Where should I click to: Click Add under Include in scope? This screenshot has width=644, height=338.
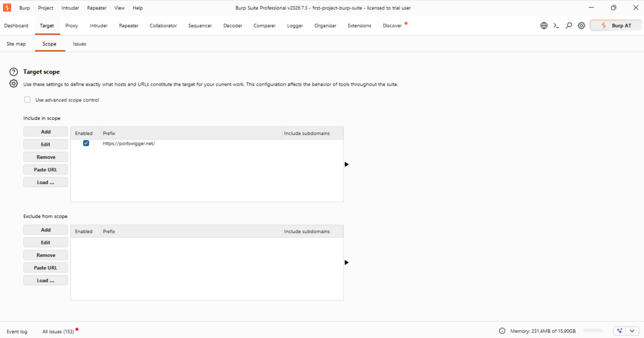(46, 132)
